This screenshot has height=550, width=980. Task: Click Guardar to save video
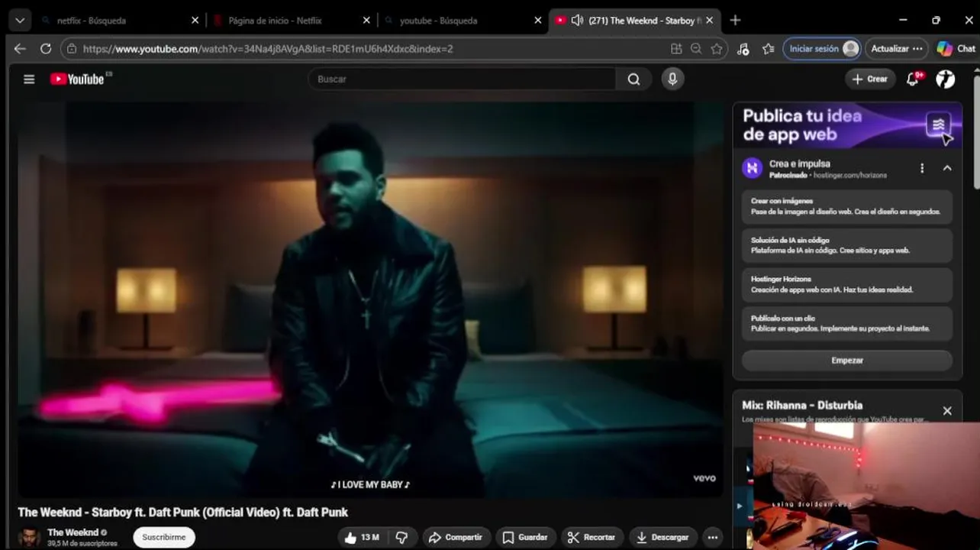point(525,537)
